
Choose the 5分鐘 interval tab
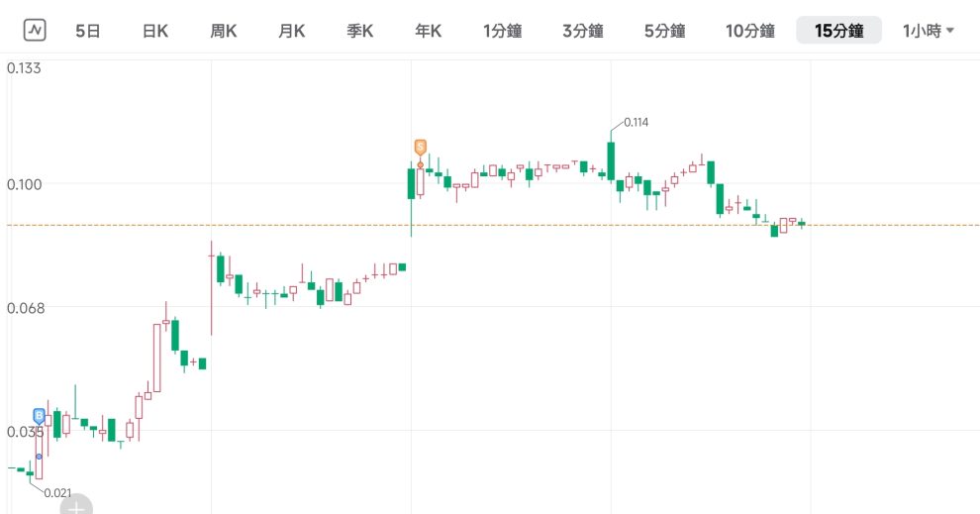664,31
